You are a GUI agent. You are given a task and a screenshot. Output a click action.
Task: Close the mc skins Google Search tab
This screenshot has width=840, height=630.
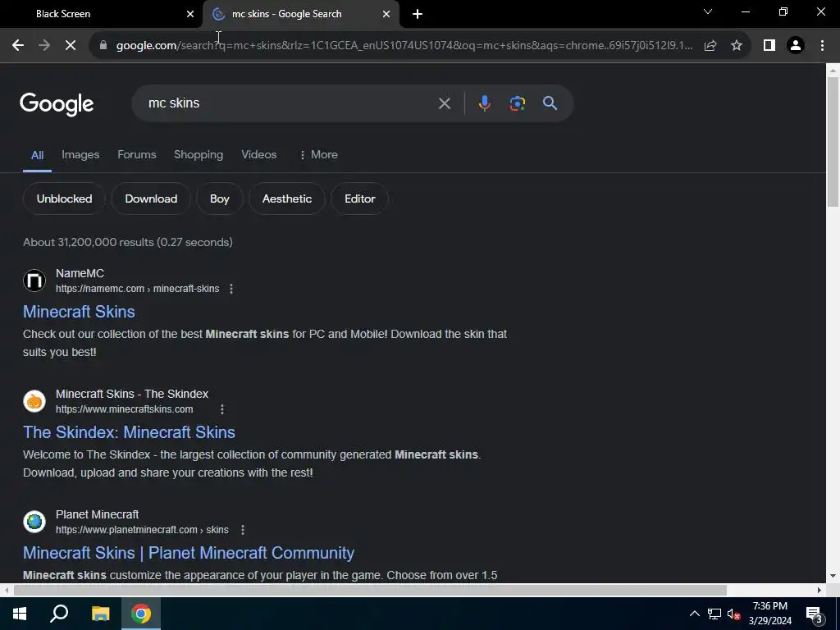click(386, 14)
